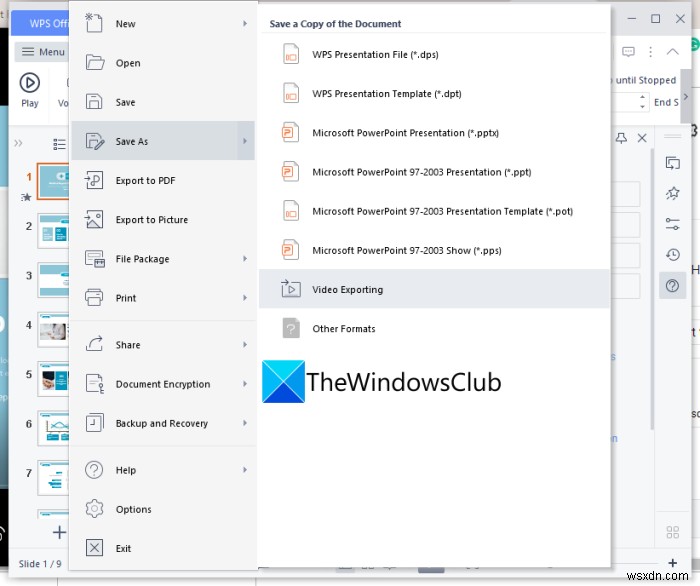Choose Microsoft PowerPoint Presentation (*.pptx)
The height and width of the screenshot is (586, 700).
(x=434, y=133)
